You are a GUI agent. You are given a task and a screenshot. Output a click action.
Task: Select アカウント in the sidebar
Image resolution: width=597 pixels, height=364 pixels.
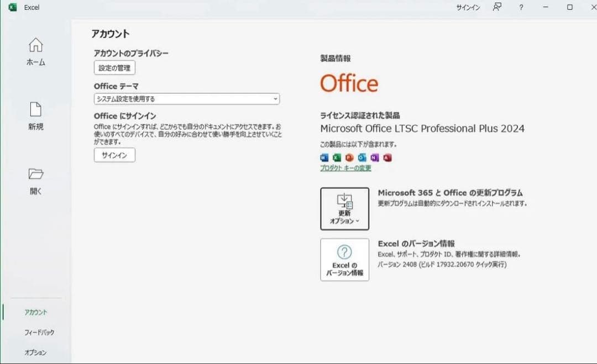[x=36, y=312]
